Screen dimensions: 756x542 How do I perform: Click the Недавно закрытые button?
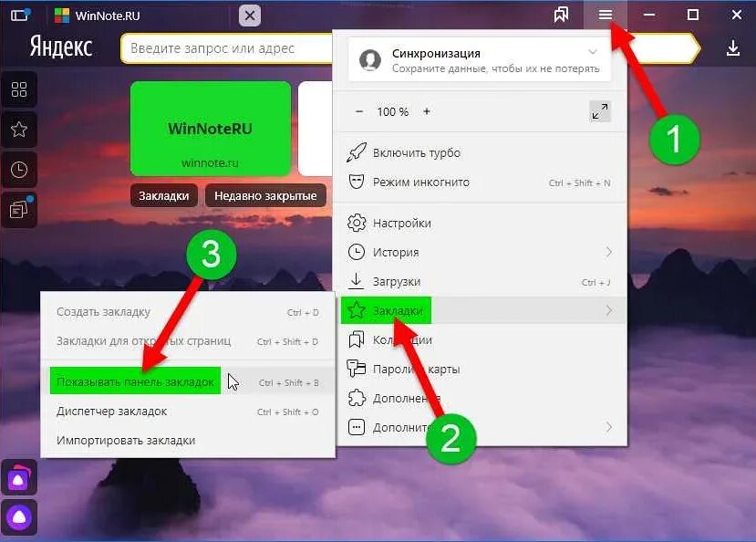point(265,196)
